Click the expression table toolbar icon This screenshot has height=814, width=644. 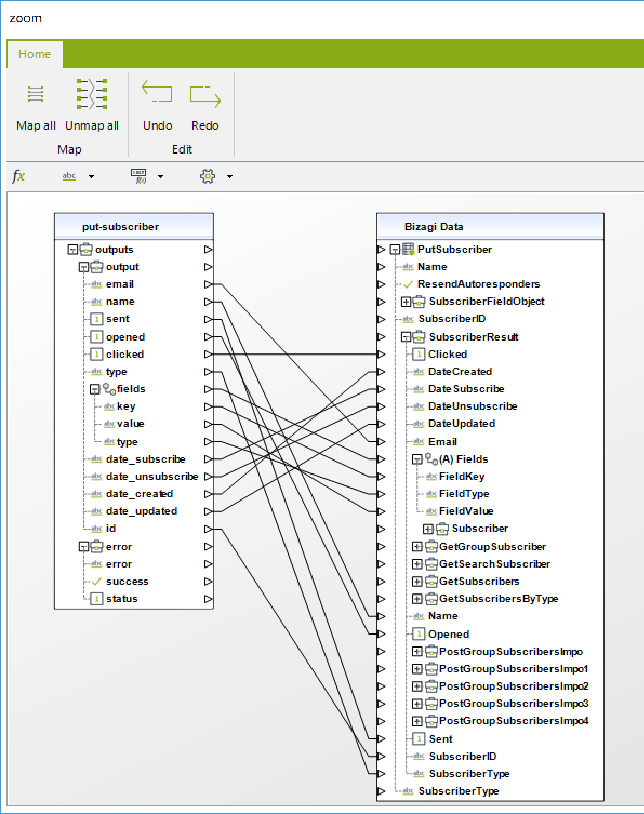(x=139, y=176)
